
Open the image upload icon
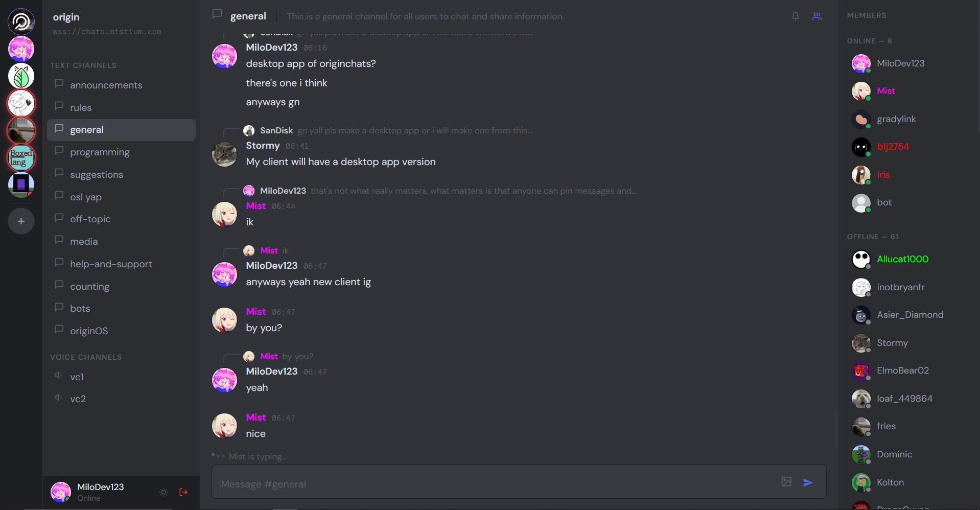(x=786, y=481)
